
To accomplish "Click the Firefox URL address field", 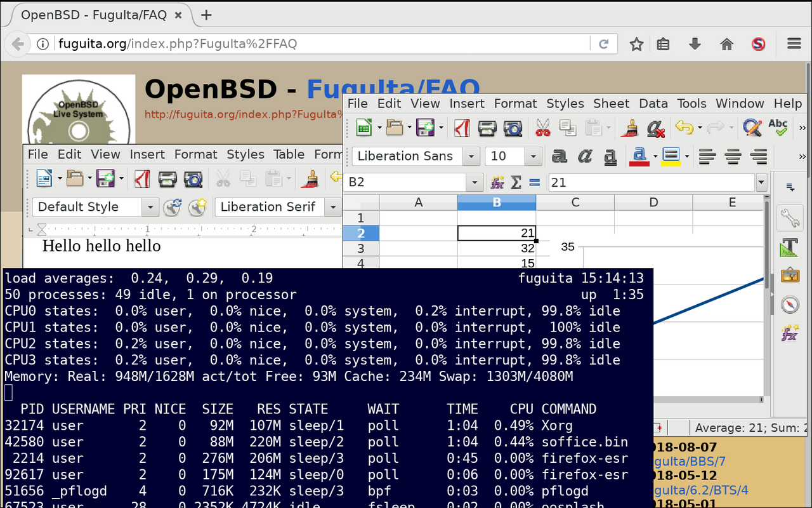I will (317, 44).
